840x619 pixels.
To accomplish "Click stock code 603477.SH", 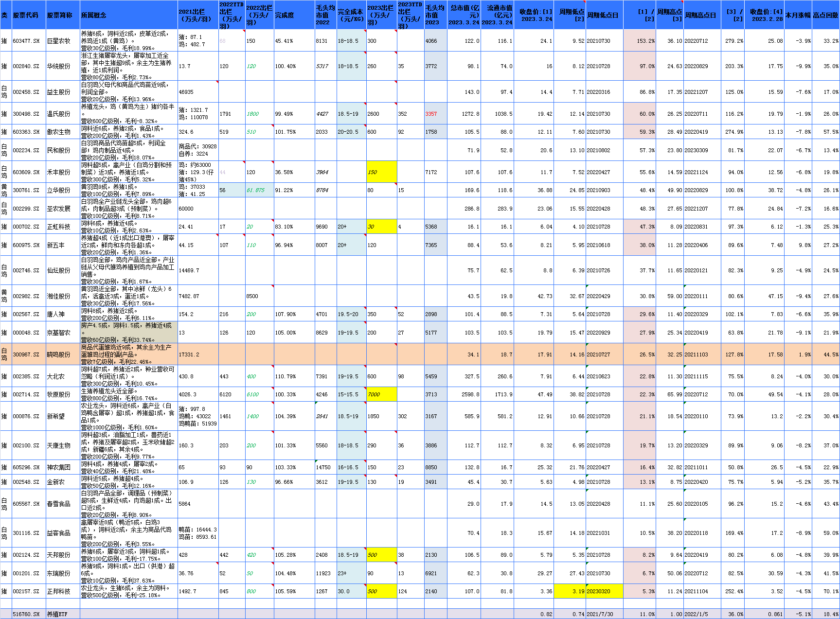I will [x=29, y=41].
